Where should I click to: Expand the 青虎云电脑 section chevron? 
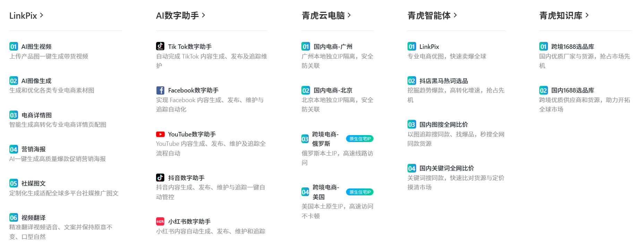point(349,15)
